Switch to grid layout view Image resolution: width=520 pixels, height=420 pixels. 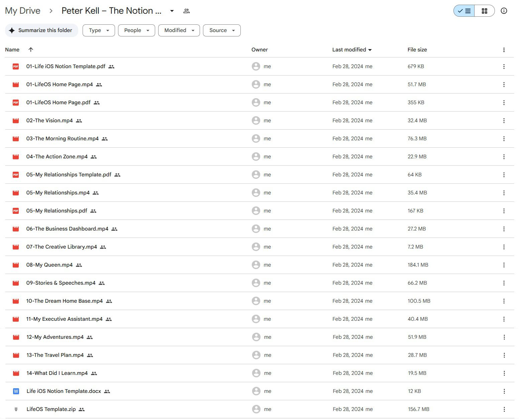pos(484,11)
